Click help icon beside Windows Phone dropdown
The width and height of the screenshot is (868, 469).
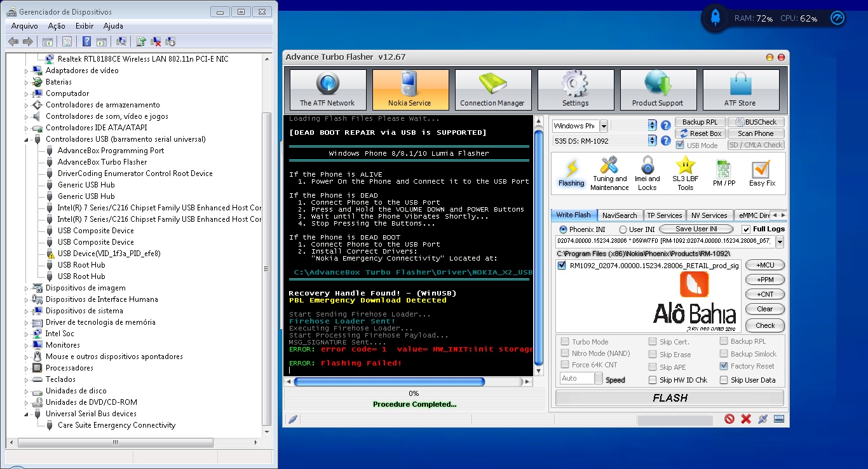point(665,125)
